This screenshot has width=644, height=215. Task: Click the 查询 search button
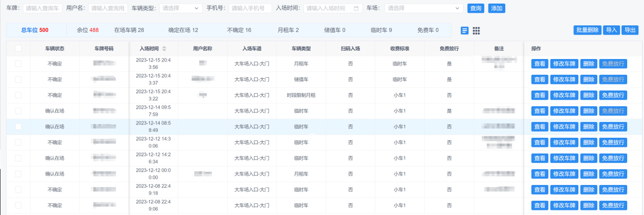point(476,8)
